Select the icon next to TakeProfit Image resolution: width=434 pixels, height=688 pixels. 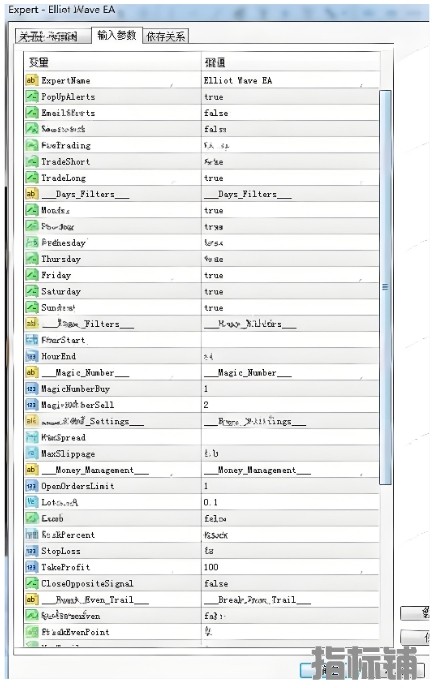32,567
